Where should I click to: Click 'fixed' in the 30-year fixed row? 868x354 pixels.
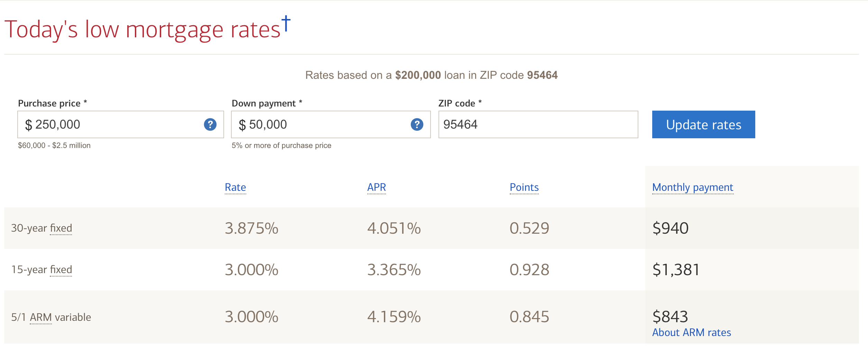click(x=61, y=228)
